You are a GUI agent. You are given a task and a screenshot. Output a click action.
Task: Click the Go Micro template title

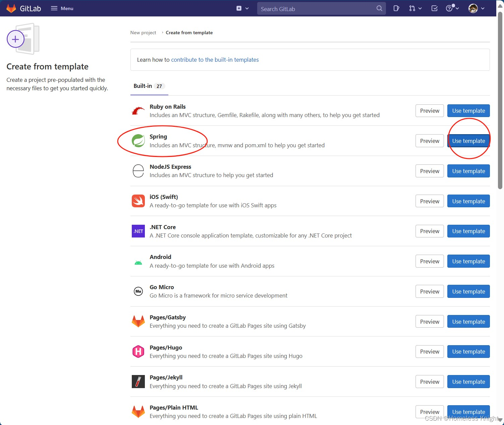pos(162,287)
